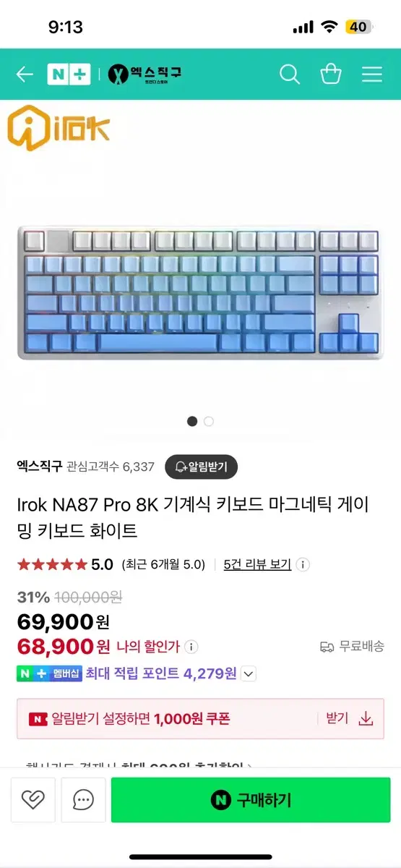The height and width of the screenshot is (868, 401).
Task: Tap the Irok brand logo
Action: point(59,128)
